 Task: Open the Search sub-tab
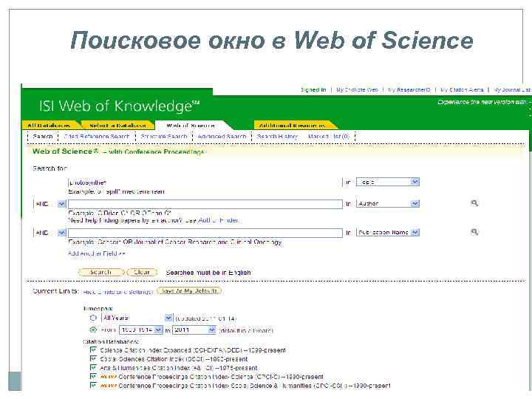[43, 137]
